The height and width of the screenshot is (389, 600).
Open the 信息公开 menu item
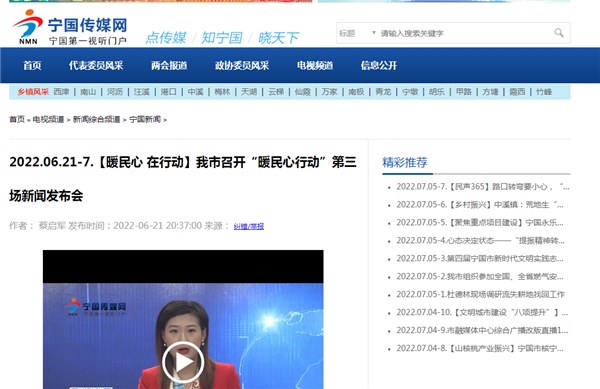point(378,65)
